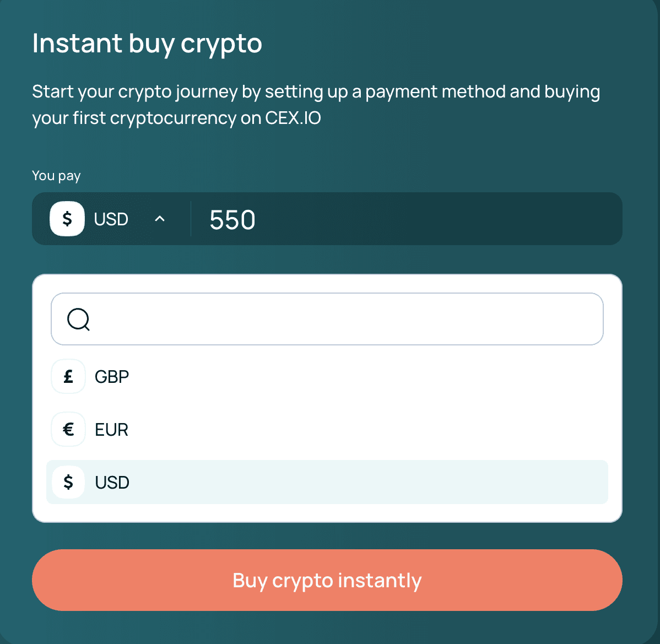Viewport: 660px width, 644px height.
Task: Choose EUR from the currency list
Action: click(x=327, y=429)
